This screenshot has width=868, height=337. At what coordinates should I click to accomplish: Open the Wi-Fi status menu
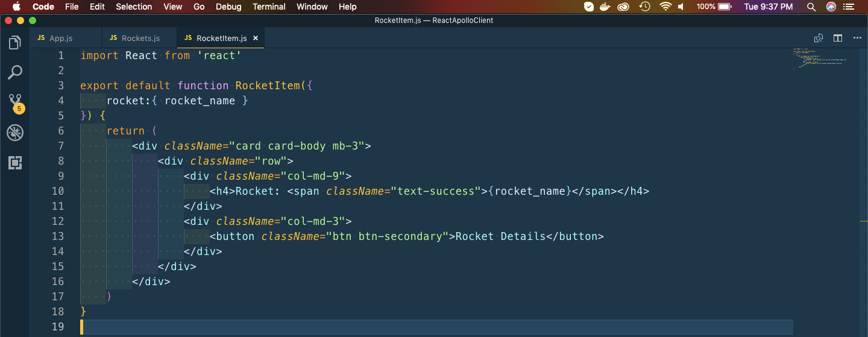tap(665, 7)
